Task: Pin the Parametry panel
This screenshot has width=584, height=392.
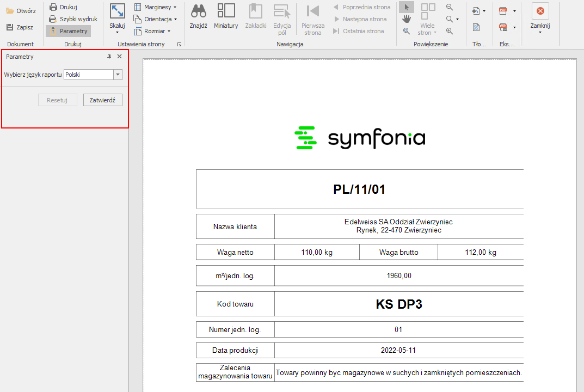Action: click(x=109, y=57)
